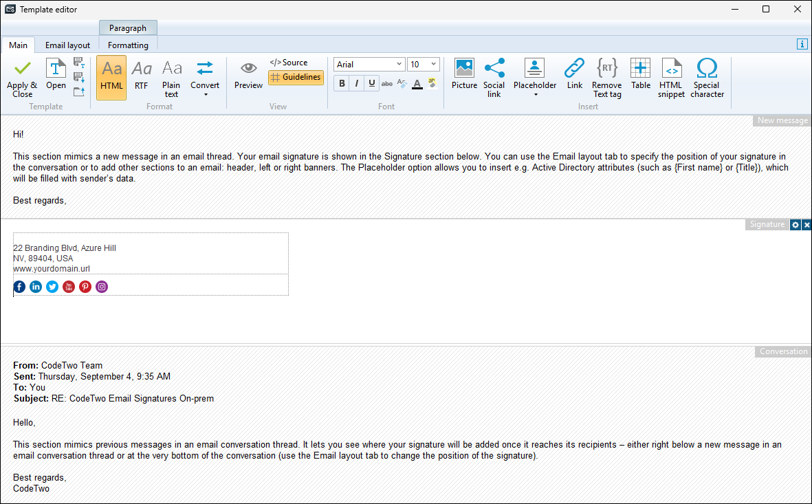Image resolution: width=812 pixels, height=504 pixels.
Task: Choose the font color swatch
Action: tap(417, 84)
